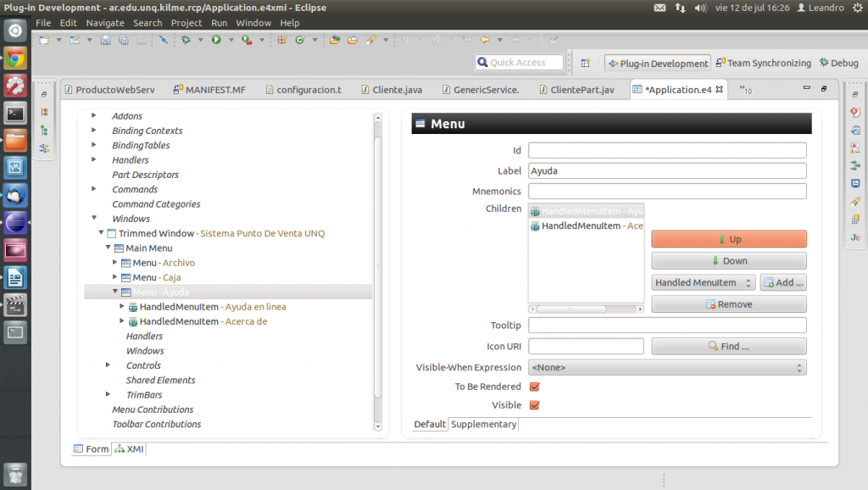Click the Open Perspective icon
Image resolution: width=868 pixels, height=490 pixels.
pyautogui.click(x=585, y=63)
